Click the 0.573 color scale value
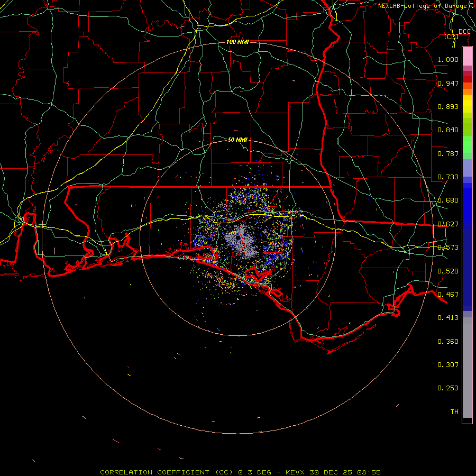 click(x=448, y=248)
